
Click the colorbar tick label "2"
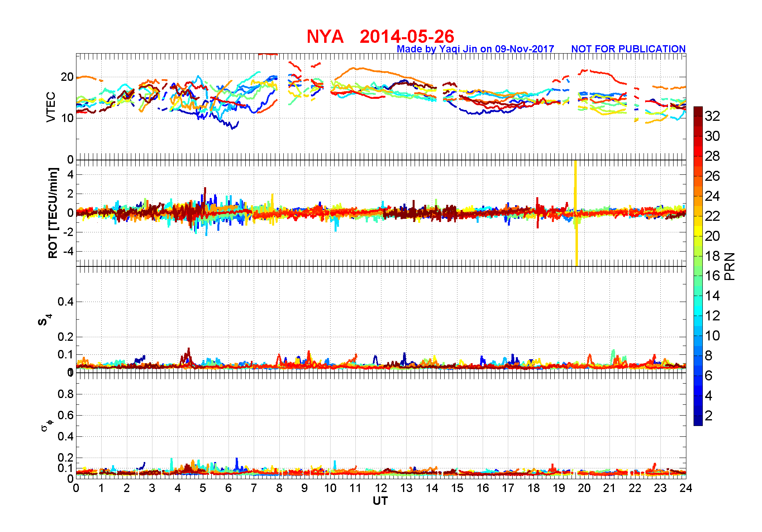(x=708, y=416)
